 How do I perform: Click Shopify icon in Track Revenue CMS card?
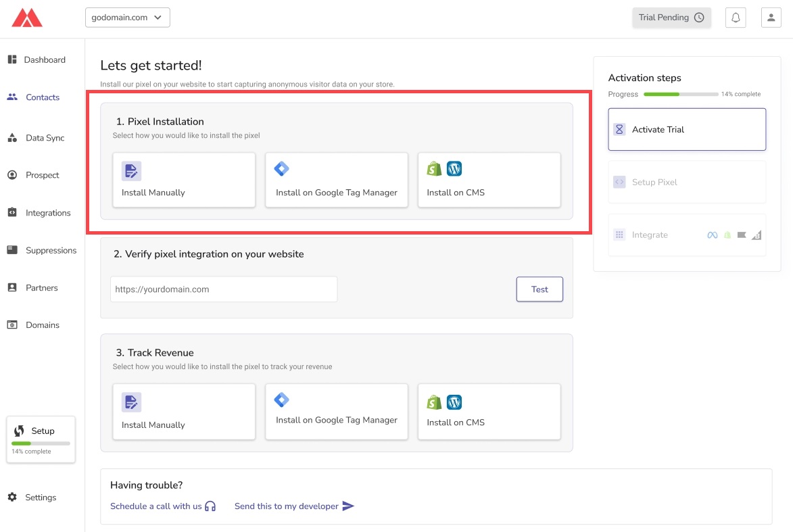435,402
